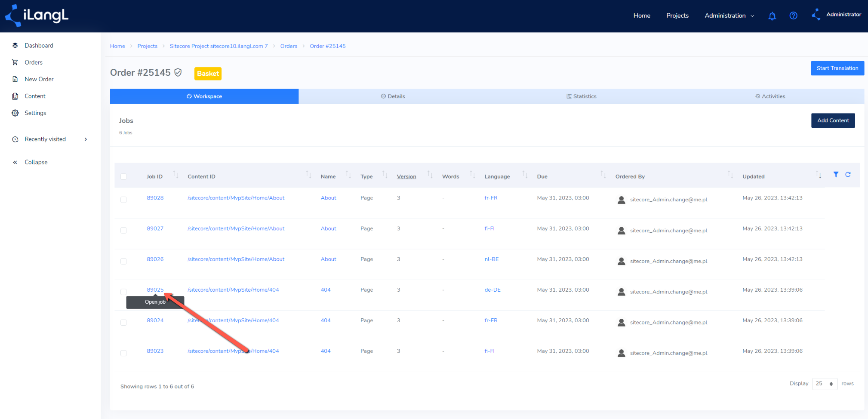Click the yellow Basket status badge

208,74
